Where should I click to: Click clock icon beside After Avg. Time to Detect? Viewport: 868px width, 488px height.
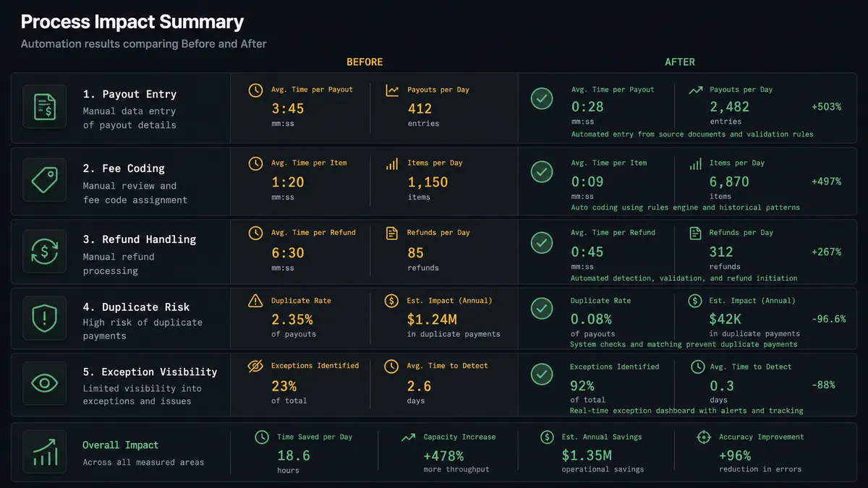point(697,367)
